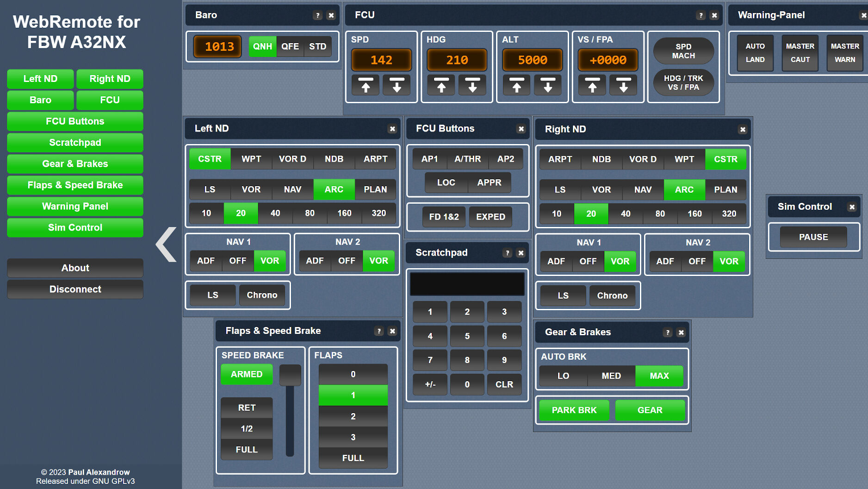This screenshot has width=868, height=489.
Task: Open help icon on Scratchpad panel
Action: pyautogui.click(x=508, y=253)
